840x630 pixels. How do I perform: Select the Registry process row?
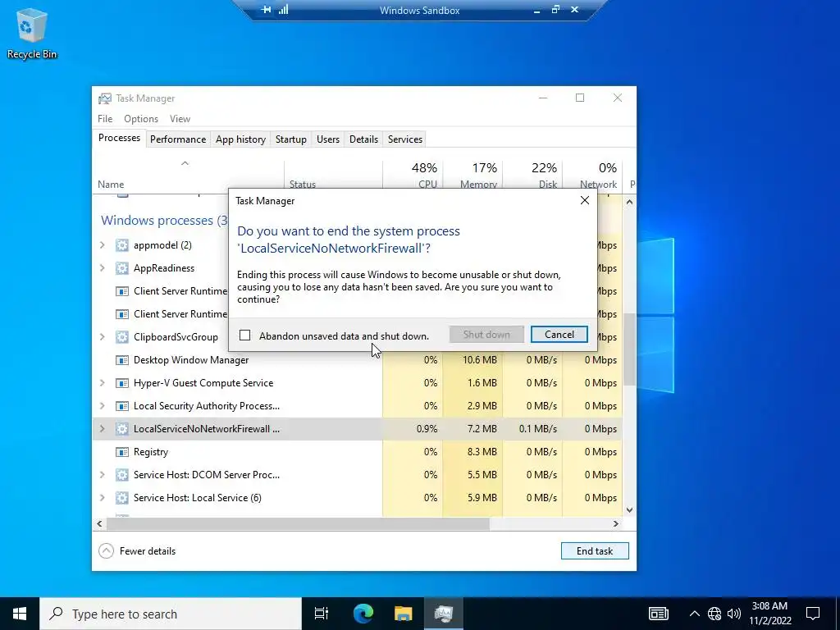tap(358, 452)
